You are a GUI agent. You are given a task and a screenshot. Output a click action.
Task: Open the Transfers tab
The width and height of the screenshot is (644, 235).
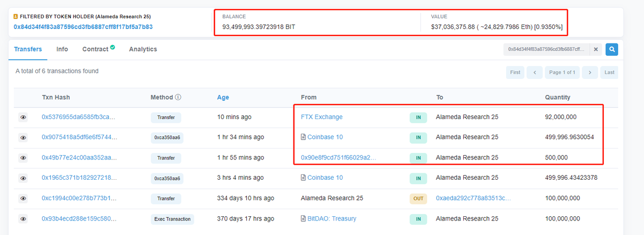pos(28,49)
